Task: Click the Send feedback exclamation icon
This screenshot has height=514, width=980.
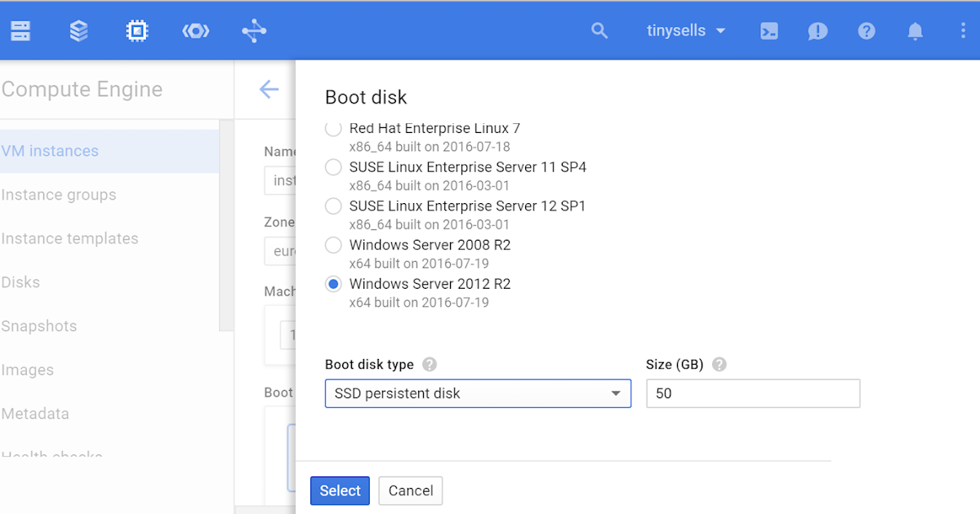Action: [x=817, y=30]
